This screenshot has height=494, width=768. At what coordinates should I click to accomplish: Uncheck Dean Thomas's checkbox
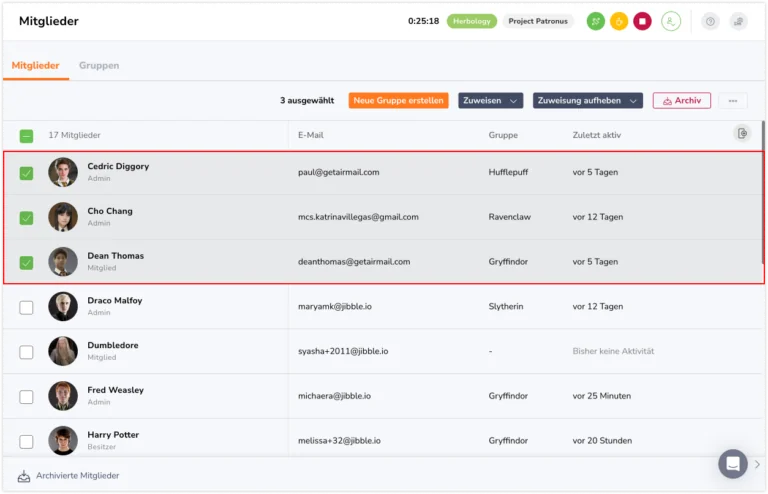(26, 262)
